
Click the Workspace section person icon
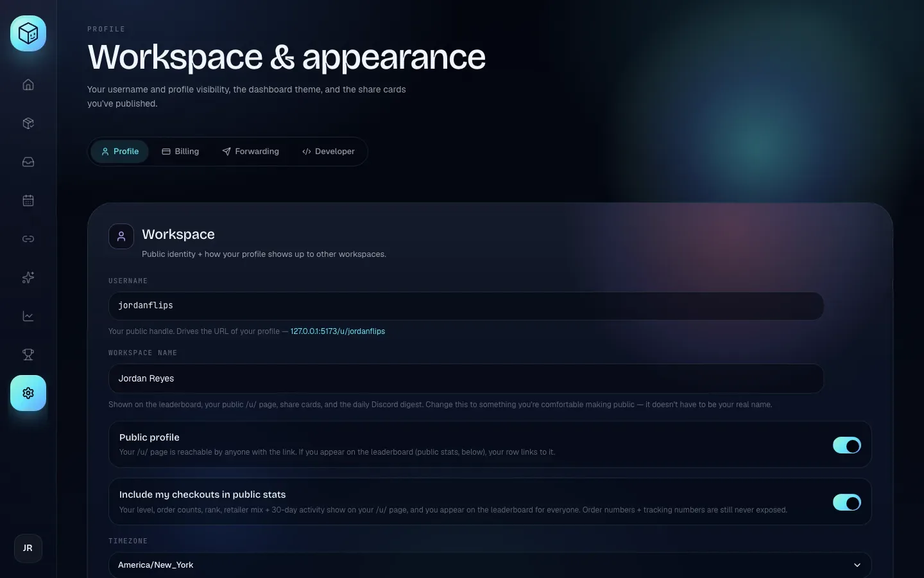(121, 236)
